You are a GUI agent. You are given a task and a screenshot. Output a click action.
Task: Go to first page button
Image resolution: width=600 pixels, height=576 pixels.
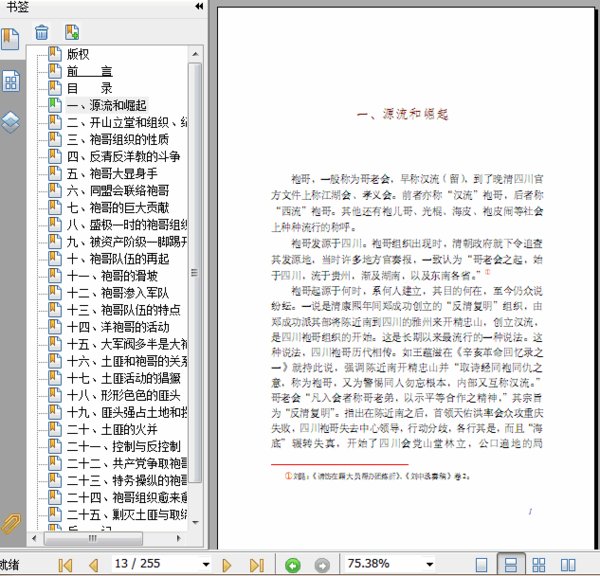[x=65, y=565]
